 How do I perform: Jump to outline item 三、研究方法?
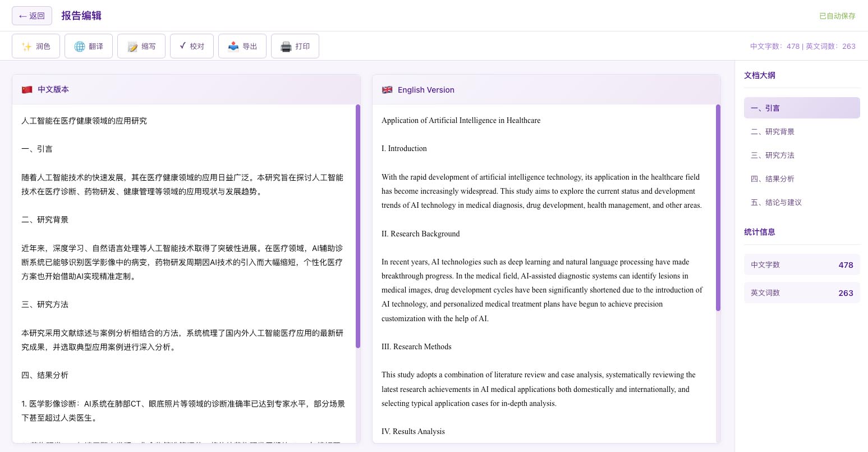click(x=802, y=155)
